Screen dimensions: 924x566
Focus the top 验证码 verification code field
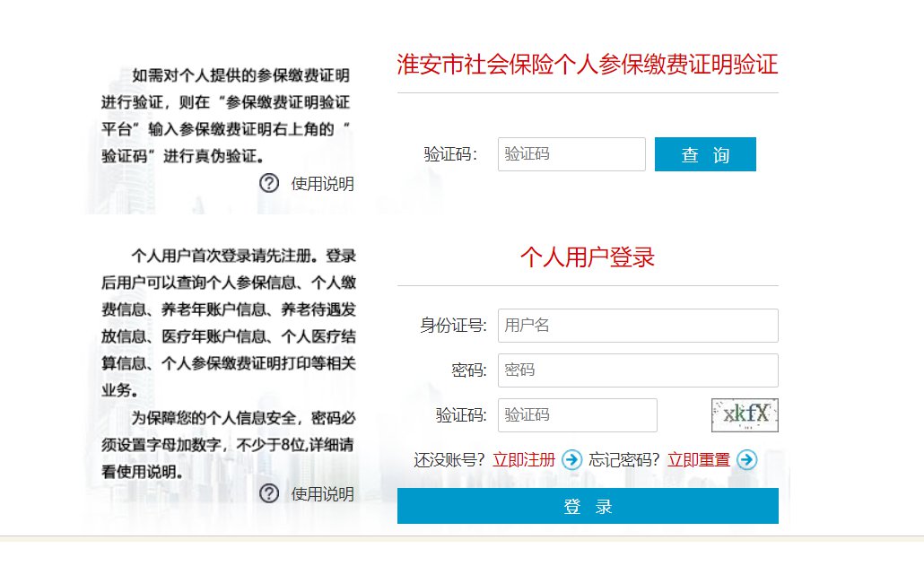tap(571, 154)
